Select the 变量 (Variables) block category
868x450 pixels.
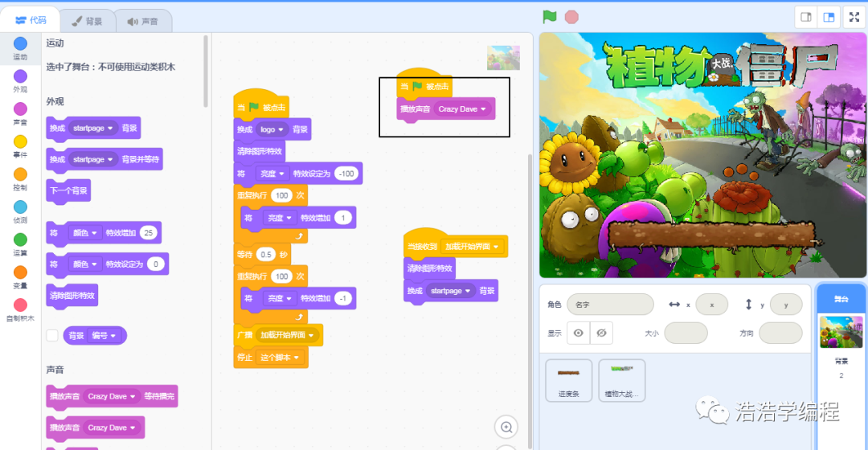point(20,276)
